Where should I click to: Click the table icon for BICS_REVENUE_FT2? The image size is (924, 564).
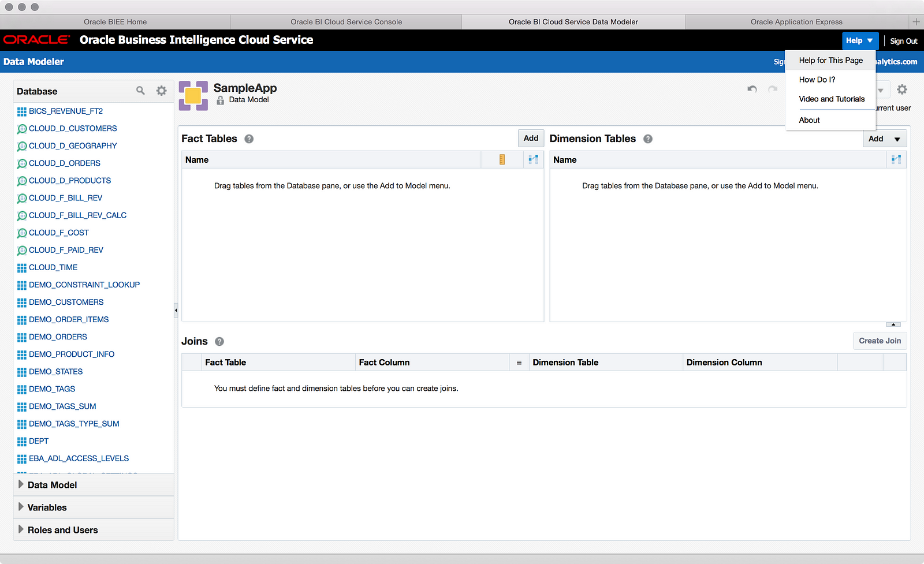tap(22, 111)
